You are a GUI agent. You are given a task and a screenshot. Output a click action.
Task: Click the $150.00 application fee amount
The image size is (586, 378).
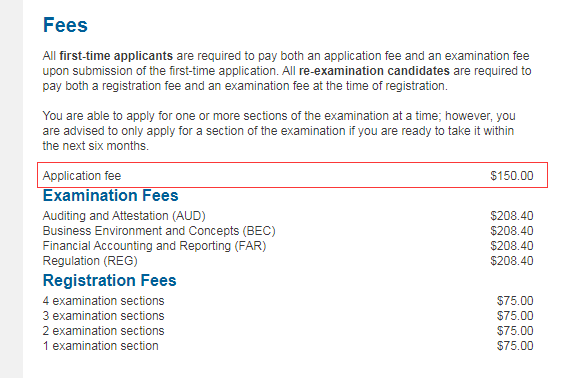[x=512, y=176]
